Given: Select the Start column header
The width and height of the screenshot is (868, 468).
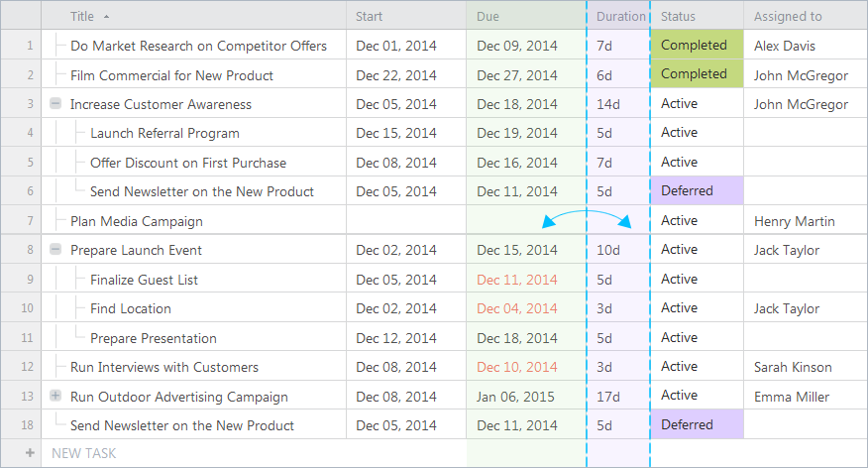Looking at the screenshot, I should (x=406, y=16).
